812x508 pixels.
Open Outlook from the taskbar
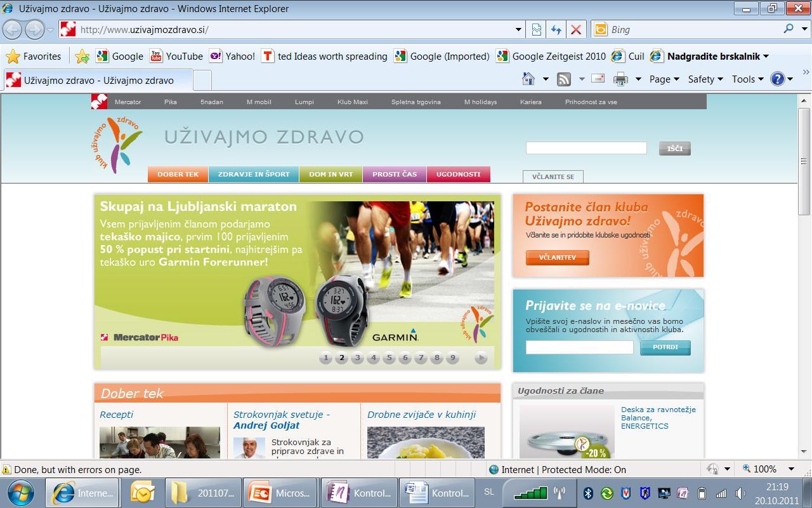(142, 493)
